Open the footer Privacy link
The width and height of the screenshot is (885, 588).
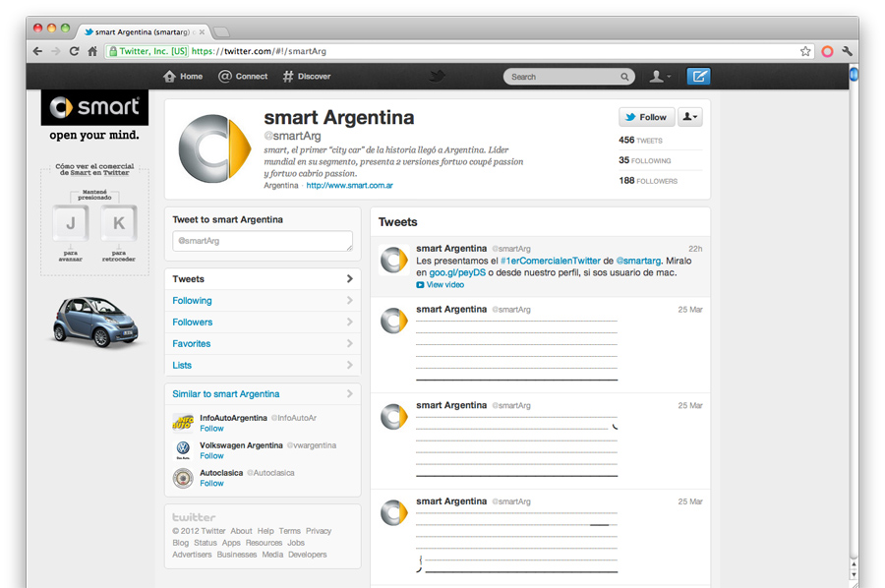319,531
